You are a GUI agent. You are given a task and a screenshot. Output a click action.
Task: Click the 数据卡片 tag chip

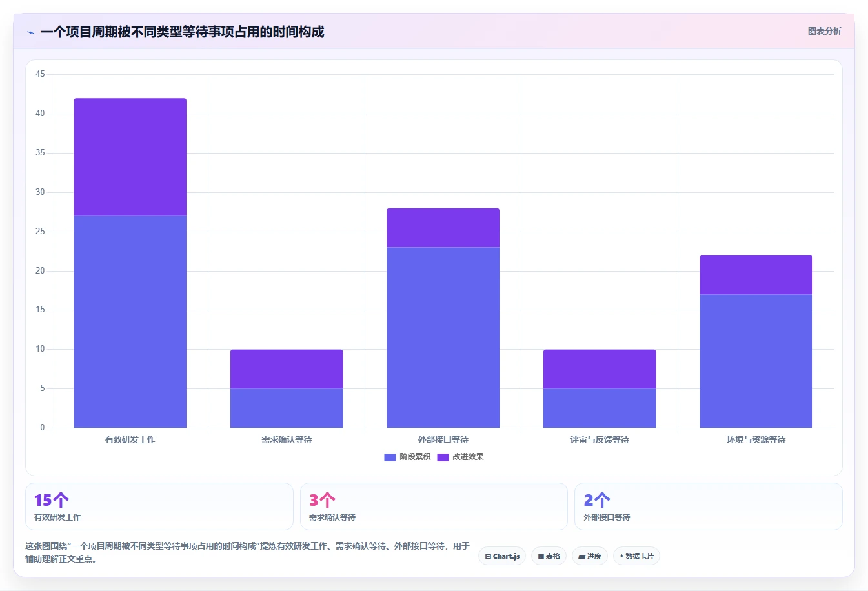pos(636,556)
